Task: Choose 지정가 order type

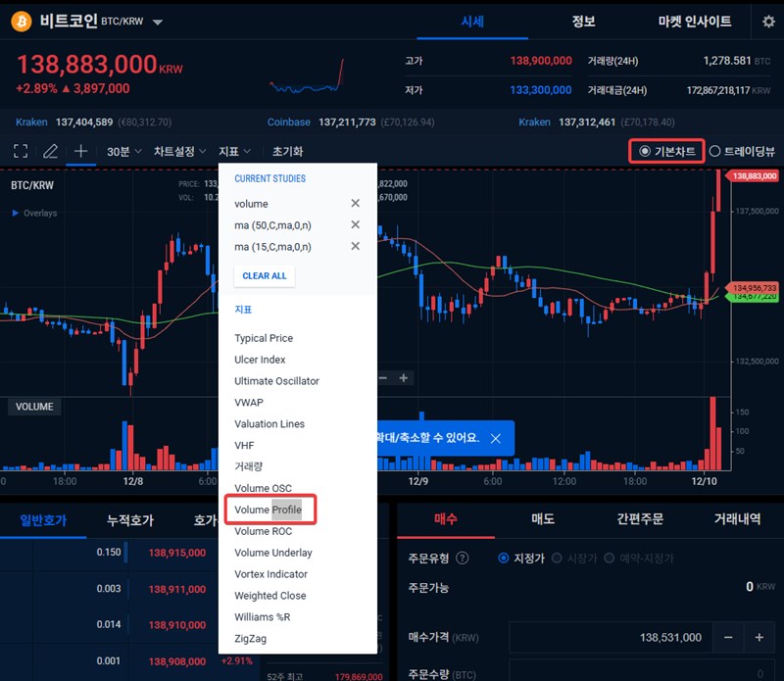Action: pos(505,558)
